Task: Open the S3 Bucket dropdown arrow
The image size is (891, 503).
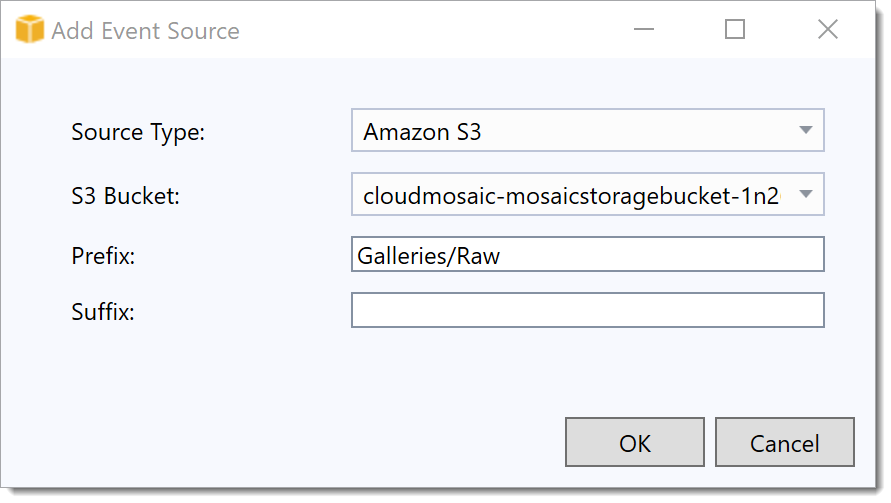Action: coord(805,194)
